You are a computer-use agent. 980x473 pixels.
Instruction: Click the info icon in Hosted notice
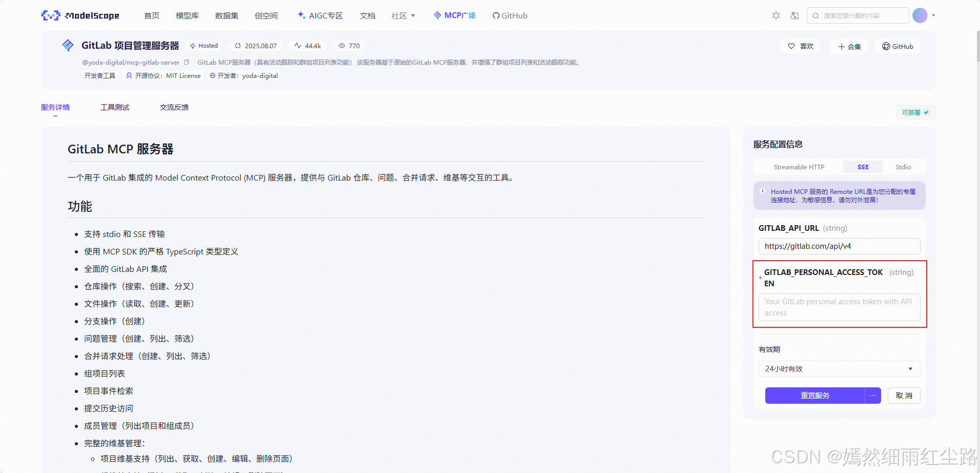coord(763,191)
